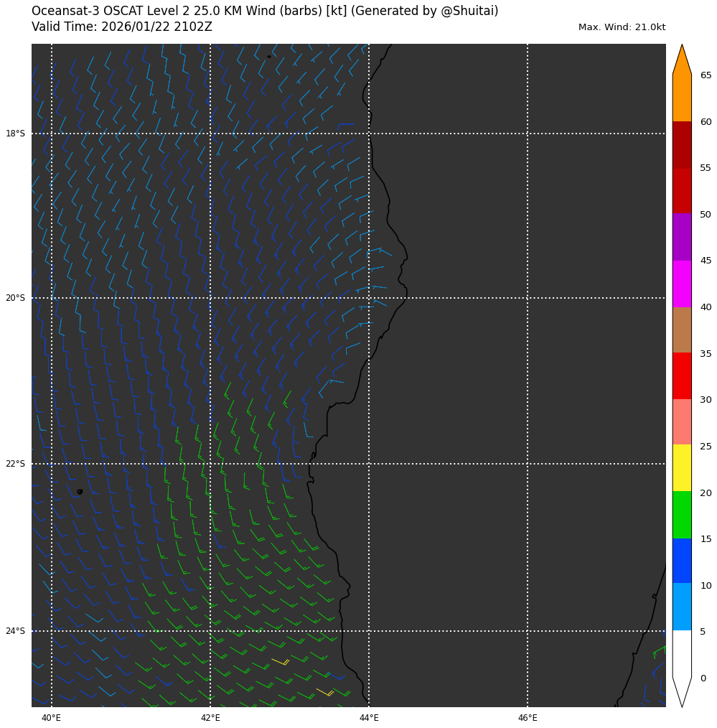Image resolution: width=717 pixels, height=728 pixels.
Task: Click the Valid Time 2026/01/22 2102Z text
Action: 122,27
